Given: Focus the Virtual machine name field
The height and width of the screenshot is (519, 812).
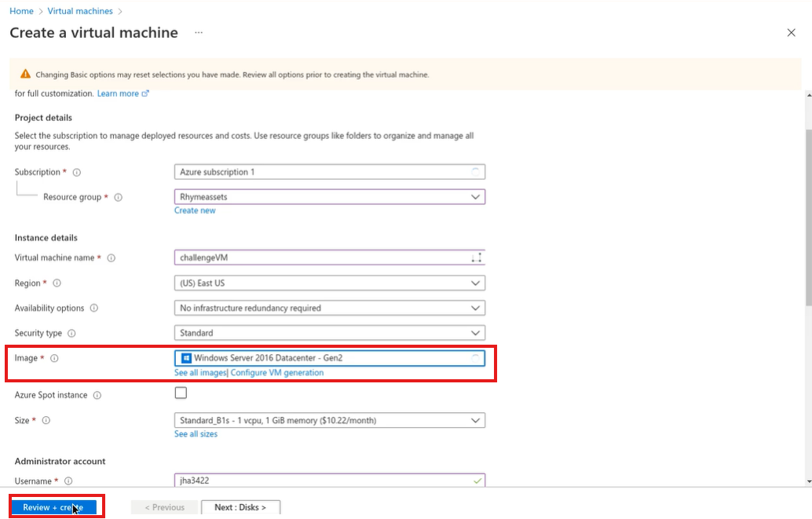Looking at the screenshot, I should coord(330,258).
